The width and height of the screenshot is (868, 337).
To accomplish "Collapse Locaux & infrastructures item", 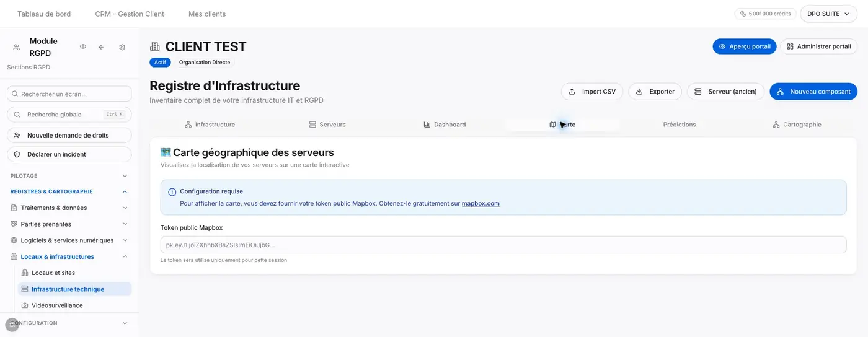I will click(69, 256).
